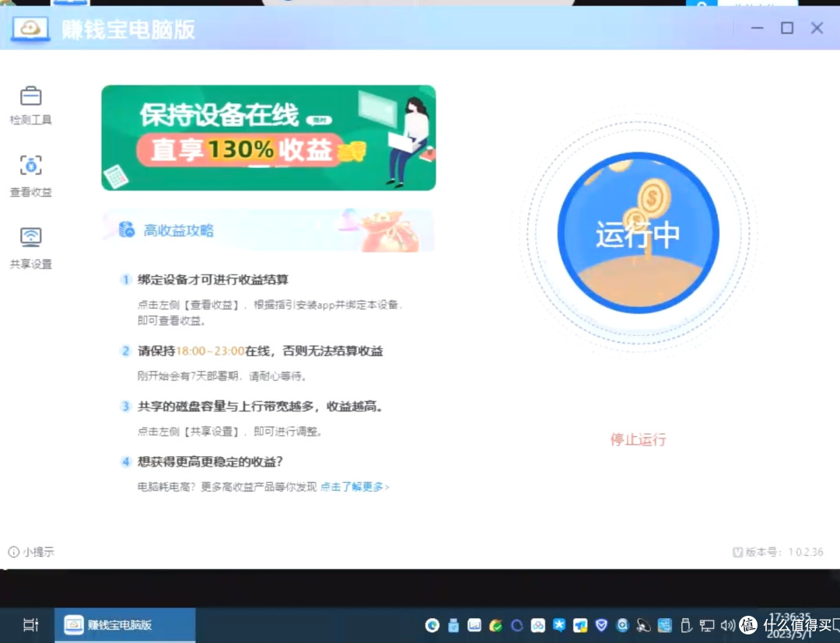Open network status icon in system tray
Screen dimensions: 840x643
pos(706,625)
